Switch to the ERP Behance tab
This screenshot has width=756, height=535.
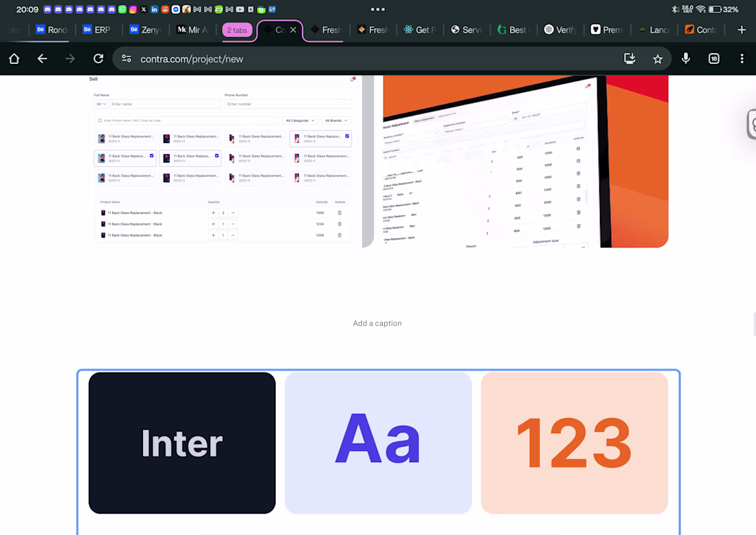coord(98,30)
